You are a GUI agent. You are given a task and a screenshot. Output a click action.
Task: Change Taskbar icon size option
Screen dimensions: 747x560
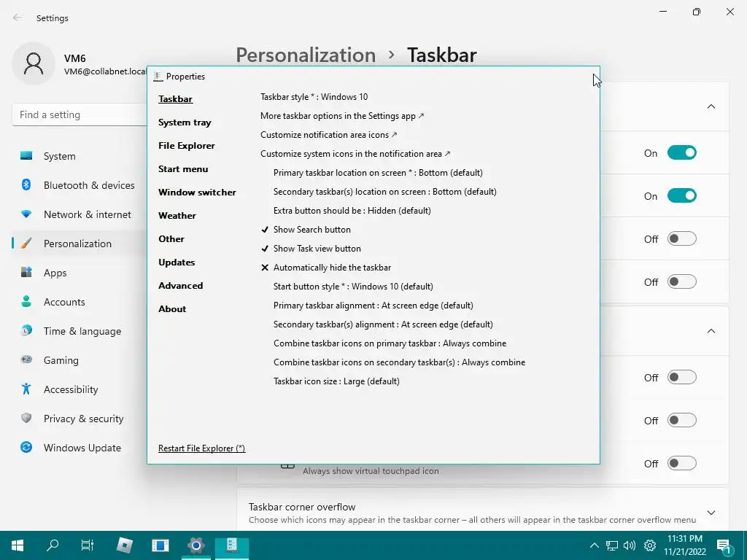pyautogui.click(x=336, y=381)
